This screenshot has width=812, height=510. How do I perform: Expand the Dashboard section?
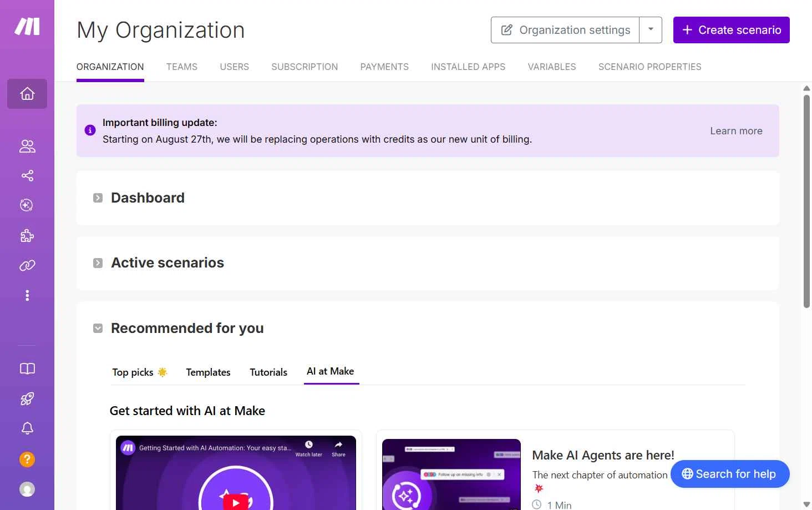[x=98, y=198]
